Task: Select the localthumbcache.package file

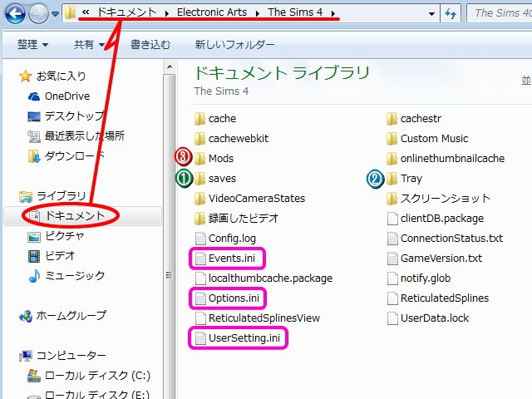Action: (x=264, y=278)
